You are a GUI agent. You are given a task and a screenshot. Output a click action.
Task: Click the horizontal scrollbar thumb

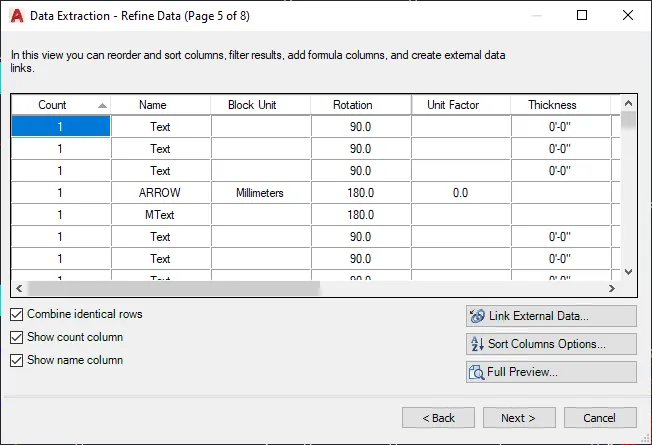click(x=173, y=288)
